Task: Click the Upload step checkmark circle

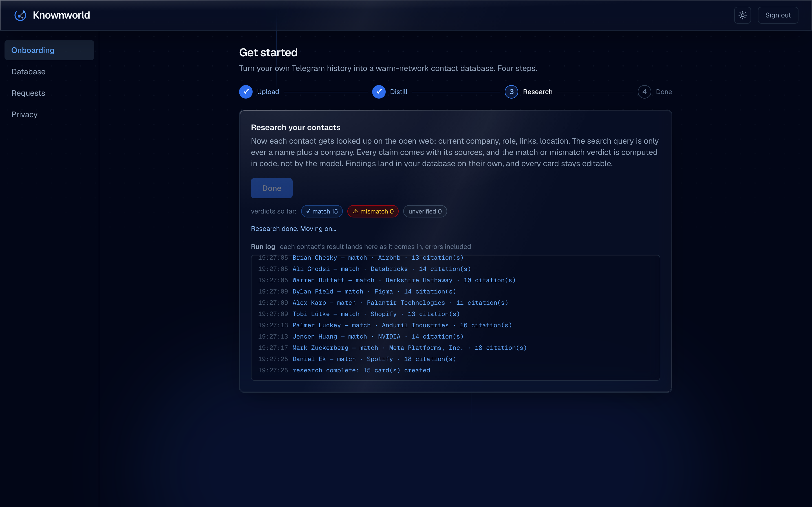Action: click(246, 92)
